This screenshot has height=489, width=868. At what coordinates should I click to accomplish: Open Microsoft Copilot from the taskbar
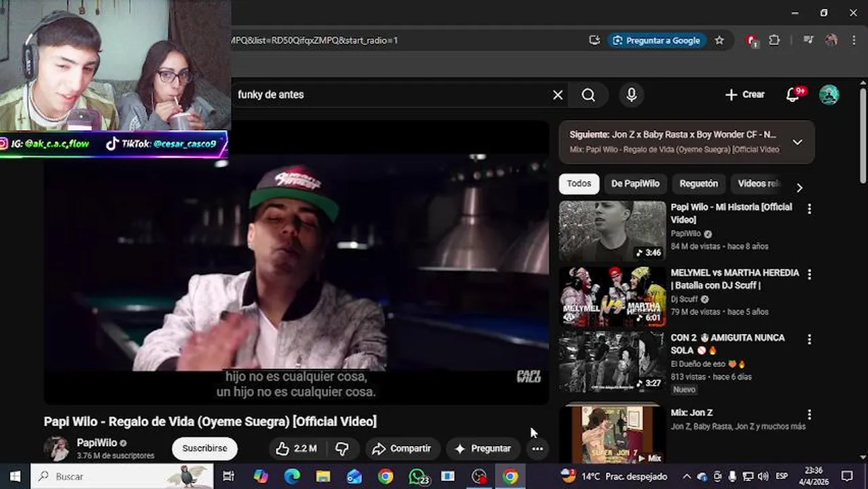pos(261,476)
